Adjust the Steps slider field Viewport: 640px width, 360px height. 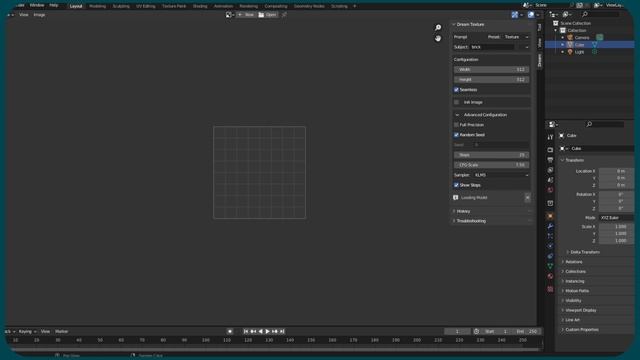491,155
